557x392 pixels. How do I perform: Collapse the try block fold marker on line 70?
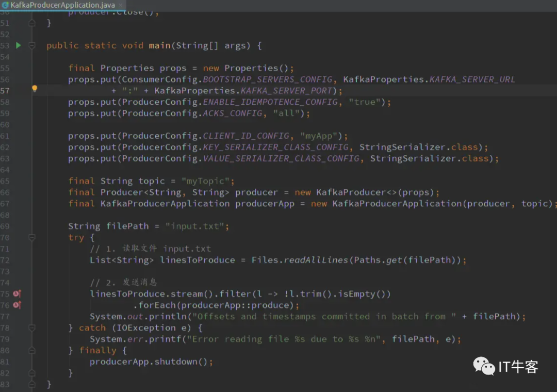click(32, 237)
